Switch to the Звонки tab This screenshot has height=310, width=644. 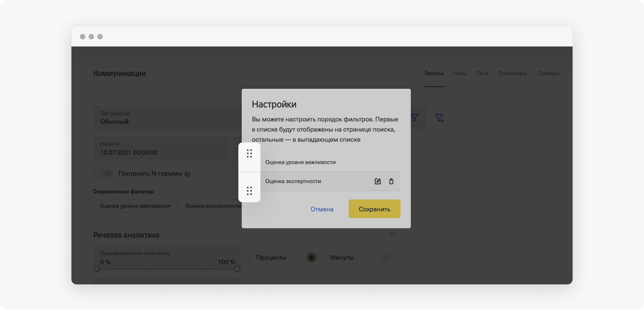pos(434,73)
